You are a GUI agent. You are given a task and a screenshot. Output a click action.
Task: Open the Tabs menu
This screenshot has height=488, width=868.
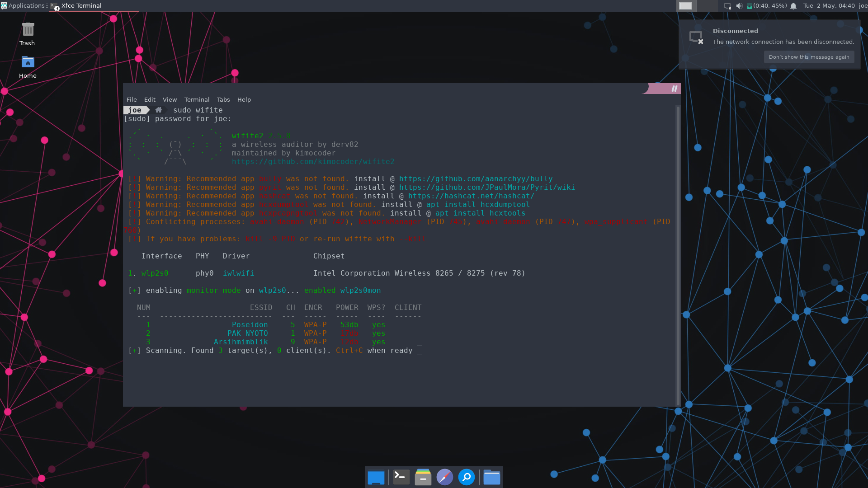(223, 99)
